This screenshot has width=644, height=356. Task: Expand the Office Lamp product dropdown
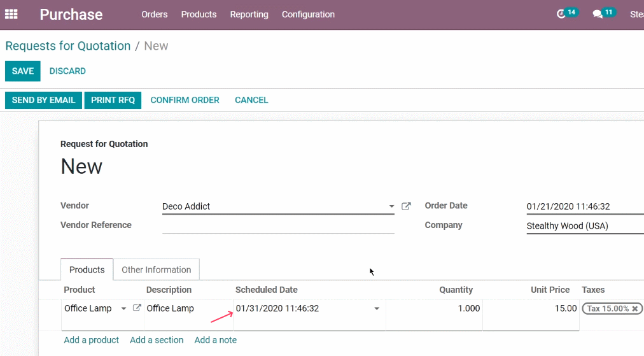coord(123,309)
